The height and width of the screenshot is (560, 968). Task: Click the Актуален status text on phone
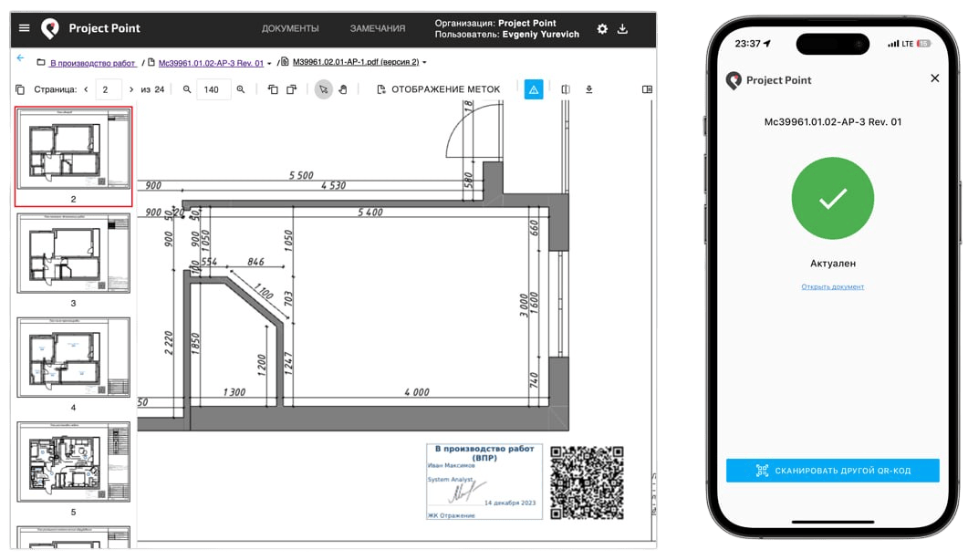click(x=833, y=263)
